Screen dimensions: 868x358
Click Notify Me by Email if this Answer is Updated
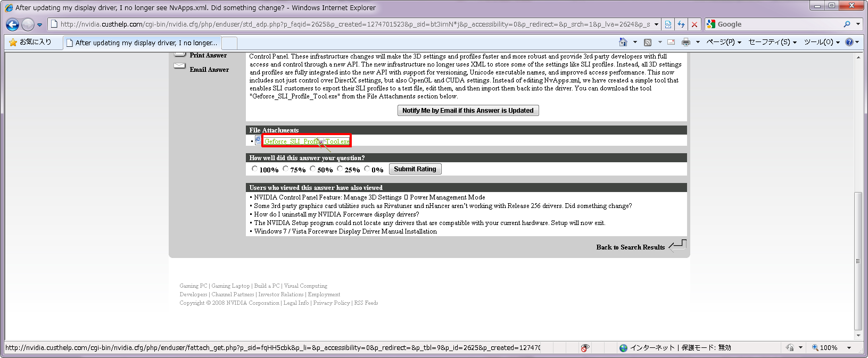[468, 111]
